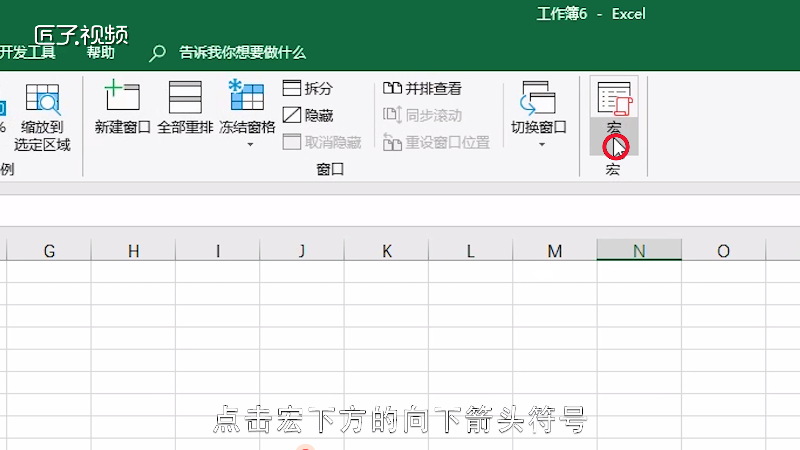Click the Macros (宏) icon
The width and height of the screenshot is (800, 450).
[x=613, y=98]
